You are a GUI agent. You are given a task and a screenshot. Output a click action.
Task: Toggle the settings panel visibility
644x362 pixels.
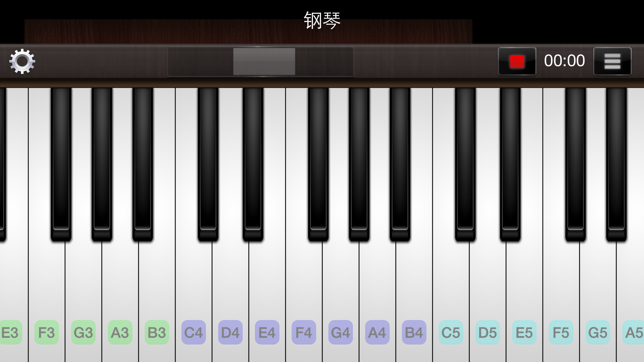tap(22, 61)
